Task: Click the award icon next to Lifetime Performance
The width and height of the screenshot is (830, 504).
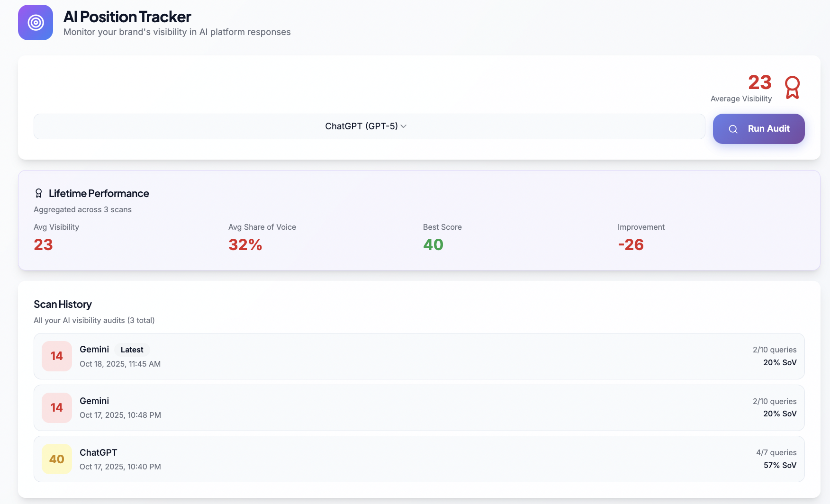Action: [38, 193]
